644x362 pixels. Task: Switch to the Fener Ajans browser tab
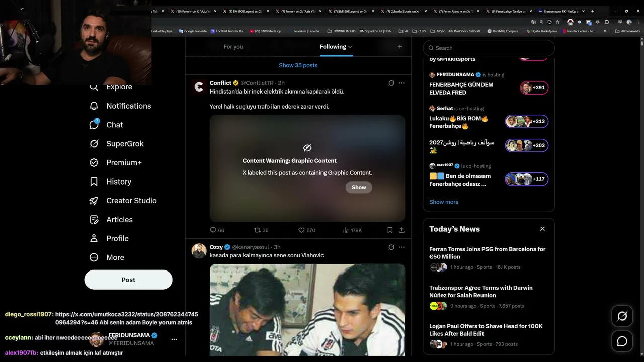coord(456,11)
